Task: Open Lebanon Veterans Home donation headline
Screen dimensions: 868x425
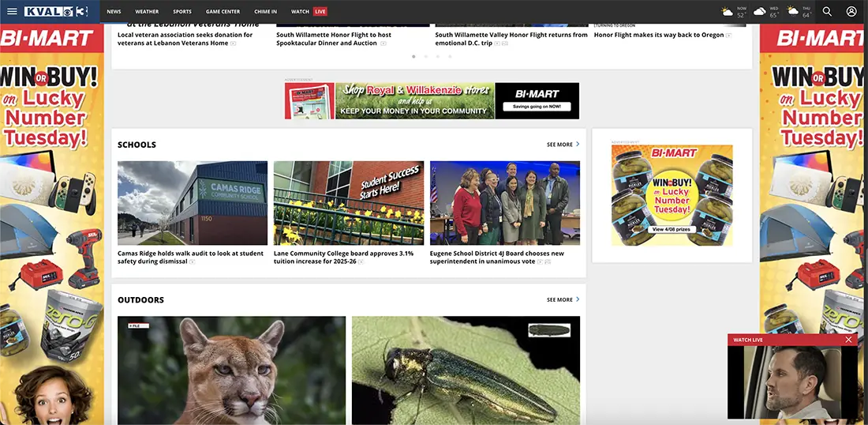Action: pos(185,39)
